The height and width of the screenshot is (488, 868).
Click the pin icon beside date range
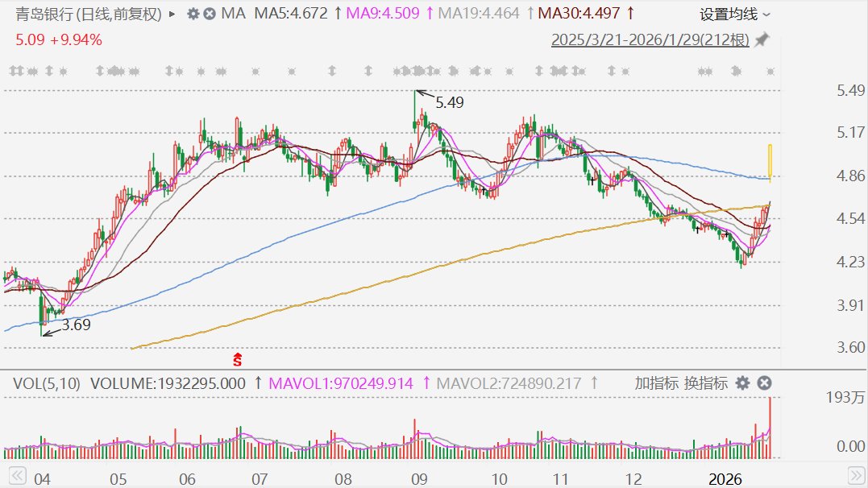762,40
